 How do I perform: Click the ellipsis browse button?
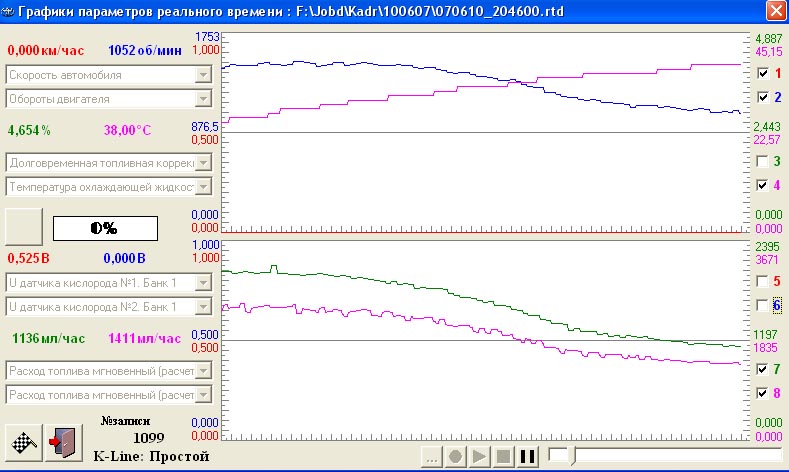pos(431,457)
